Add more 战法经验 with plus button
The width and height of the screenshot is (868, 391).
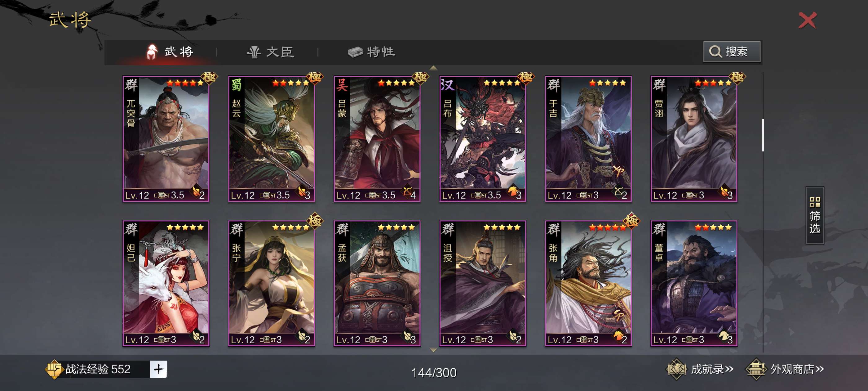tap(158, 369)
